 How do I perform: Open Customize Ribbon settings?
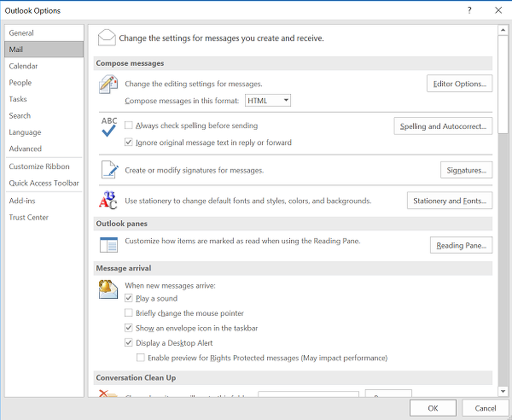(x=44, y=166)
